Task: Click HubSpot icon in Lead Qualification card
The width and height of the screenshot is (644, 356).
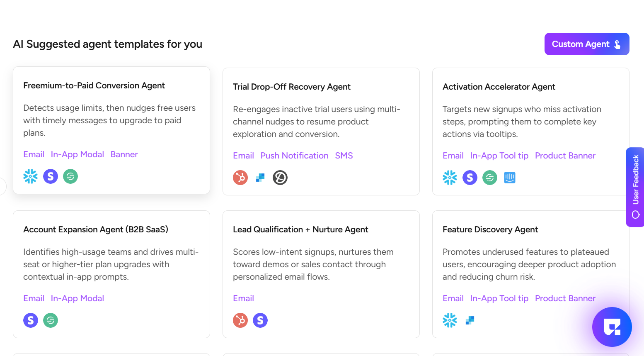Action: point(240,320)
